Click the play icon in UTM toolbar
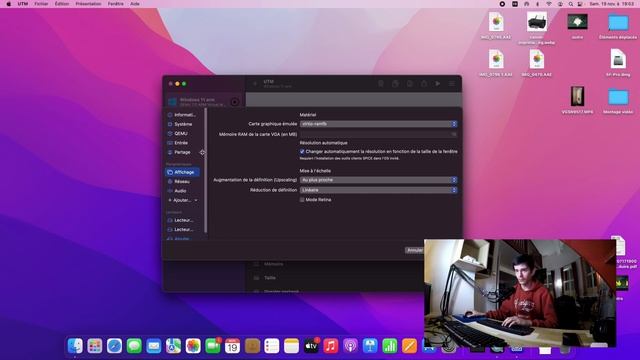Image resolution: width=640 pixels, height=360 pixels. pyautogui.click(x=438, y=84)
